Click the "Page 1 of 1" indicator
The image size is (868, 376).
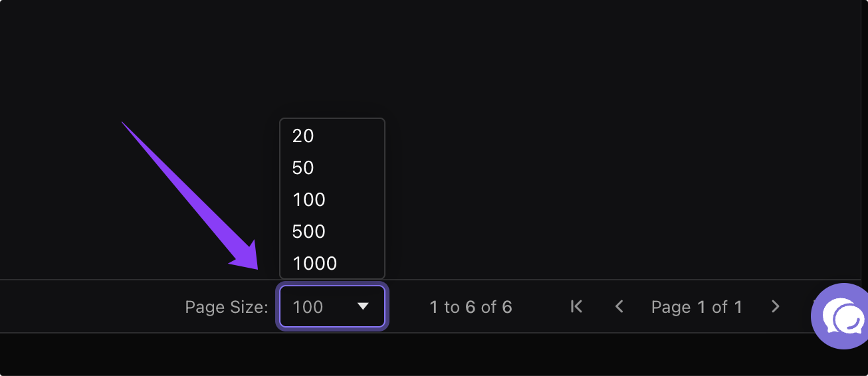pyautogui.click(x=697, y=307)
